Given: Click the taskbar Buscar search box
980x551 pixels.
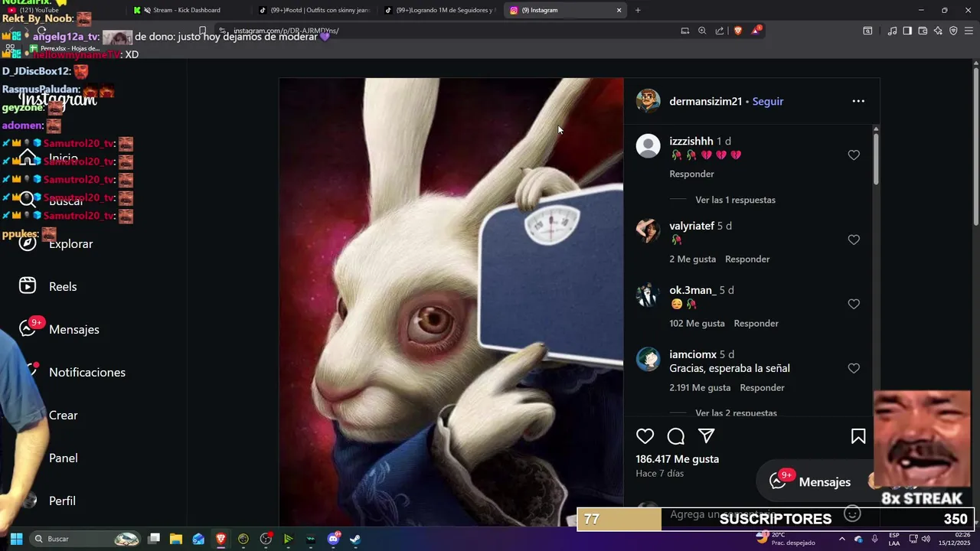Looking at the screenshot, I should (87, 539).
